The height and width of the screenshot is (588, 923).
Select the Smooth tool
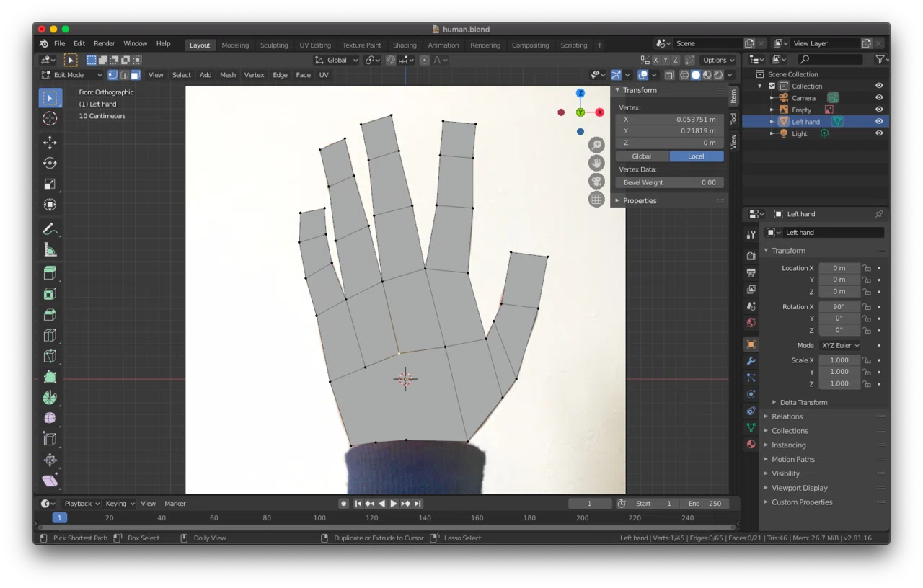point(50,418)
